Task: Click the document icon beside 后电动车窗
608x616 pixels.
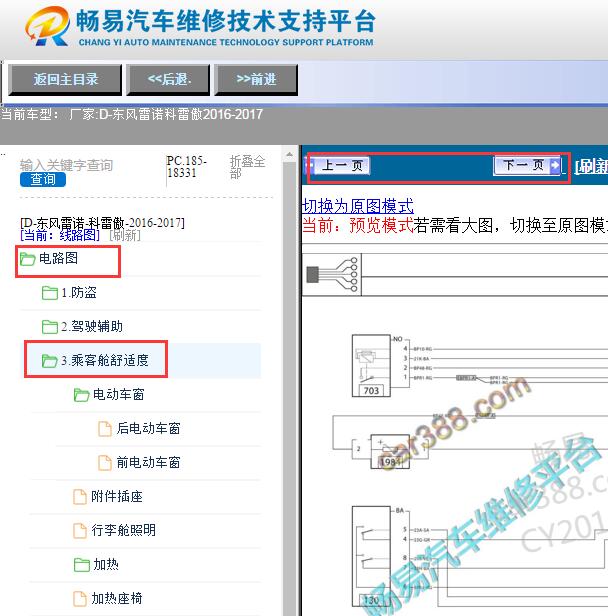Action: click(104, 429)
